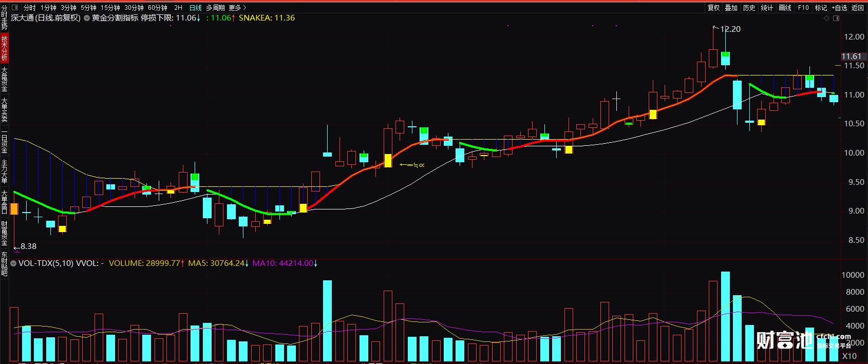868x364 pixels.
Task: Click the 返回 back button
Action: click(x=858, y=8)
